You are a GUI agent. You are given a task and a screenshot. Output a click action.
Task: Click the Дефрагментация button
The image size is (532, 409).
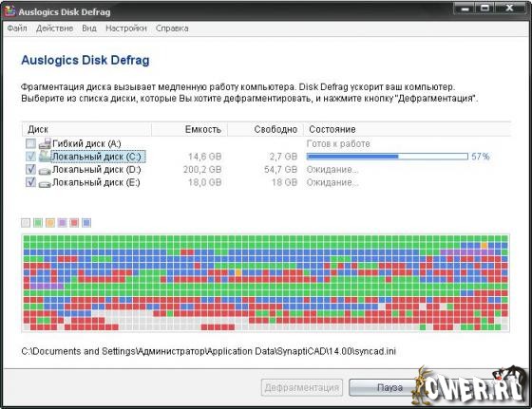tap(302, 387)
